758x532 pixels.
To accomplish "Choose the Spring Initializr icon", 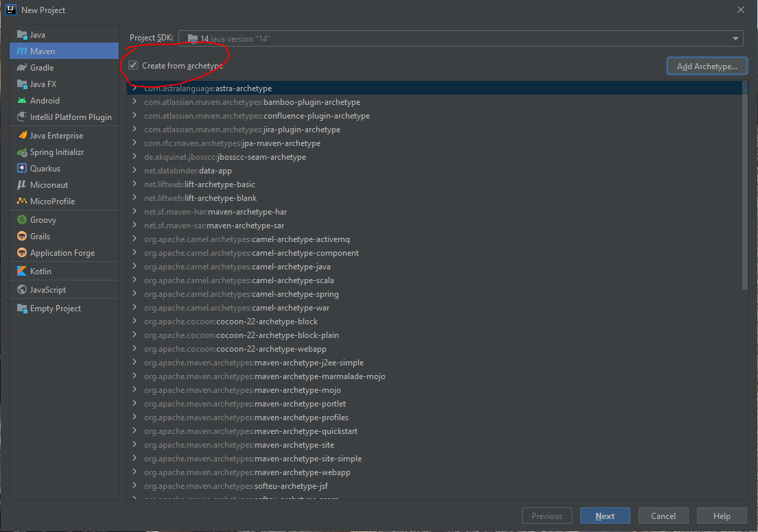I will 22,152.
